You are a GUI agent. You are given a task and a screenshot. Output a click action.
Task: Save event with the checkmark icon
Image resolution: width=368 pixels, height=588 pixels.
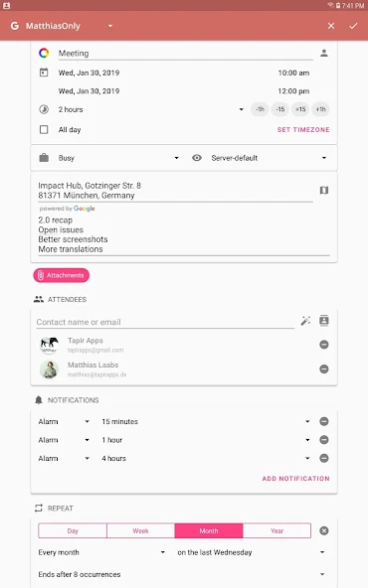pos(353,26)
